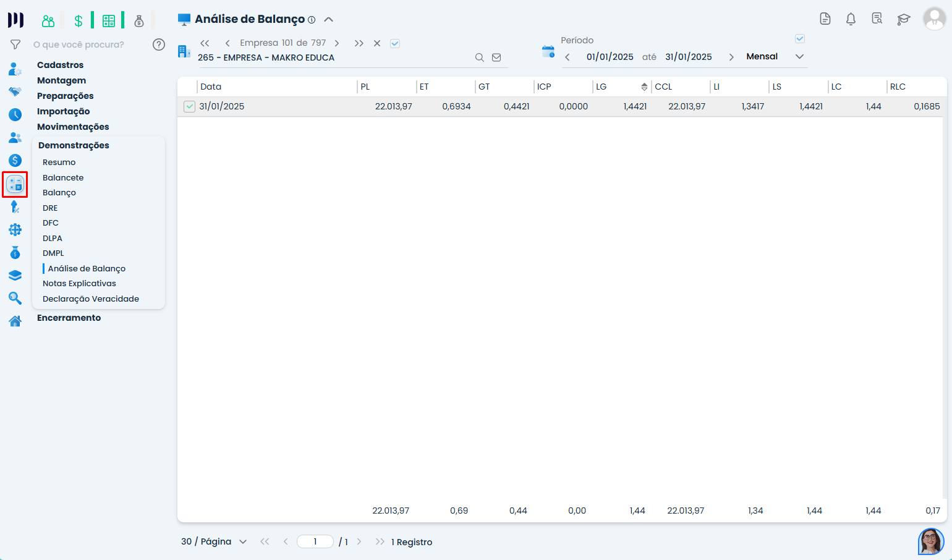Open the calendar period icon
The image size is (952, 560).
[x=548, y=51]
